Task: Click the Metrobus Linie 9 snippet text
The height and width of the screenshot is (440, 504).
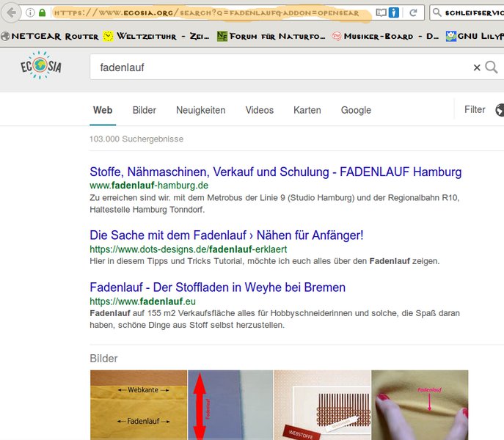Action: (274, 203)
